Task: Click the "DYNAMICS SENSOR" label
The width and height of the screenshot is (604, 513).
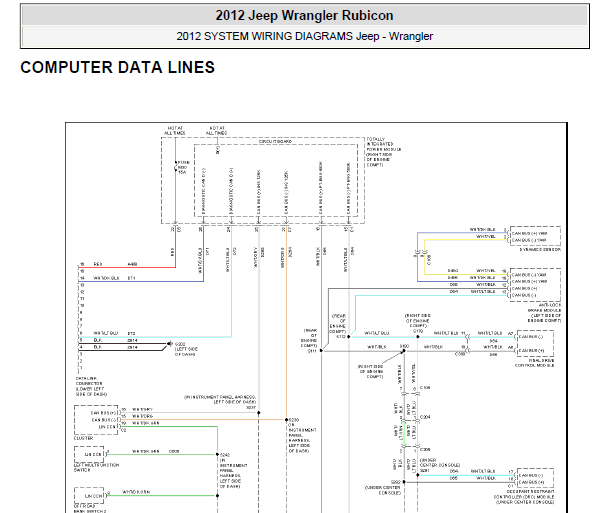Action: (540, 250)
